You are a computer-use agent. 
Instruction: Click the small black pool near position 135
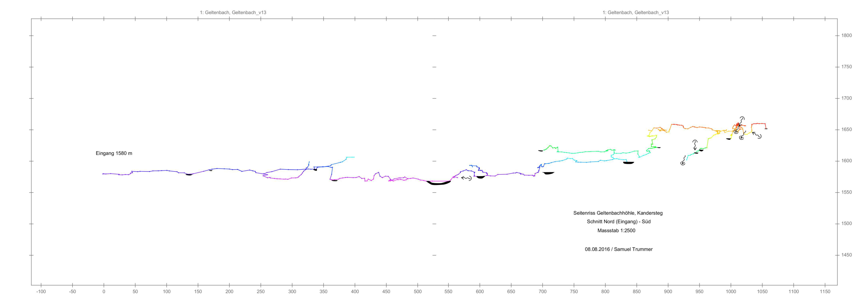point(189,175)
